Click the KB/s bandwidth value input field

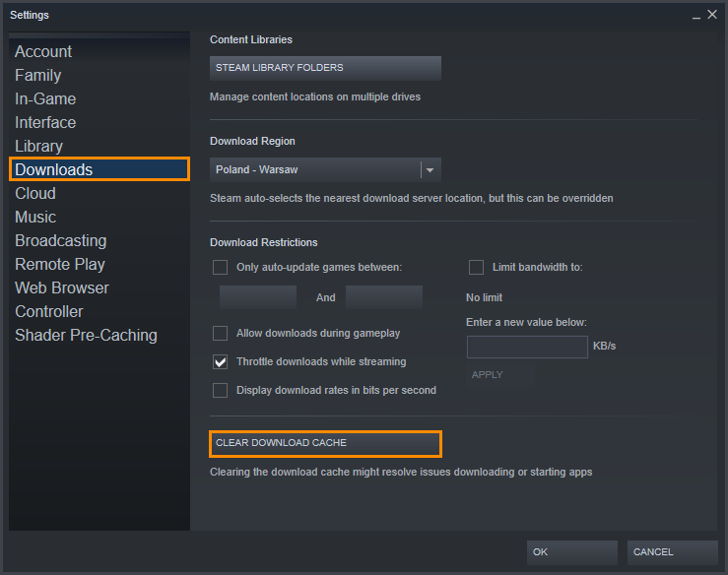click(x=527, y=347)
